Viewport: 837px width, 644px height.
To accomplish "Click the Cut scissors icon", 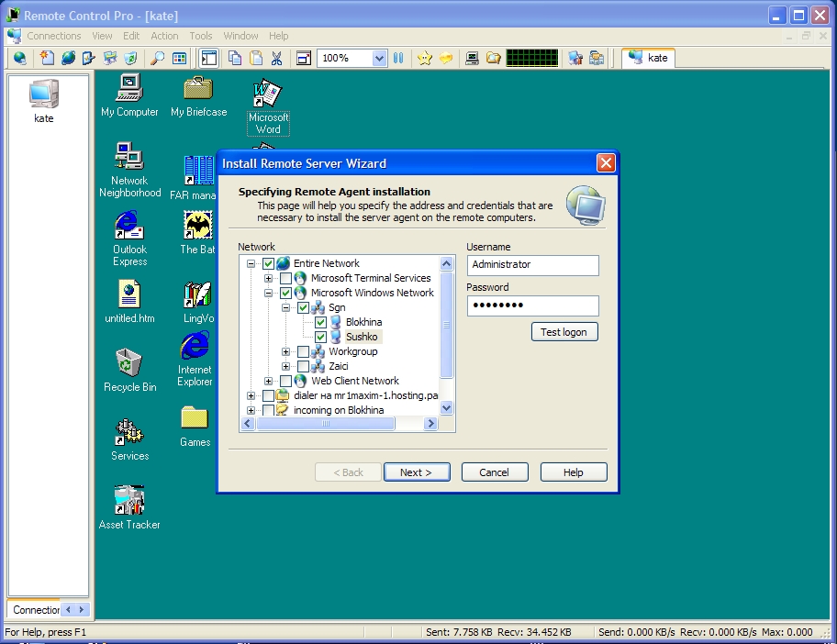I will tap(277, 57).
